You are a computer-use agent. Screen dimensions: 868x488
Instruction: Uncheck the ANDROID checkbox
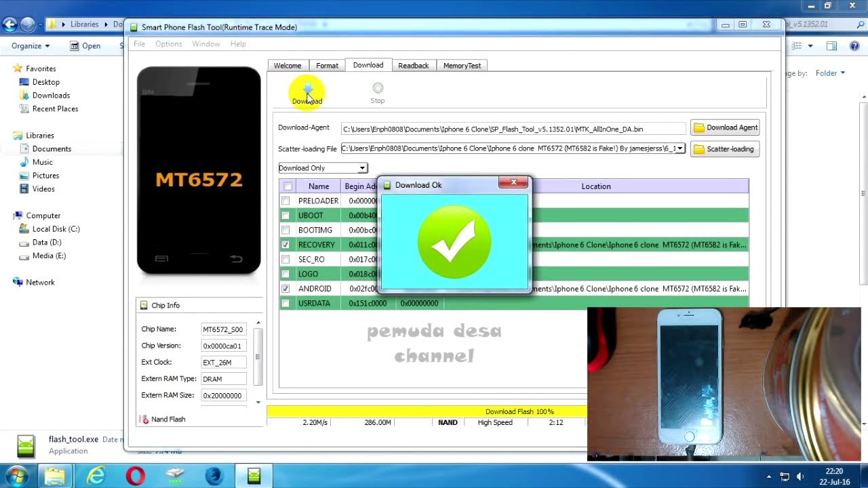[285, 289]
